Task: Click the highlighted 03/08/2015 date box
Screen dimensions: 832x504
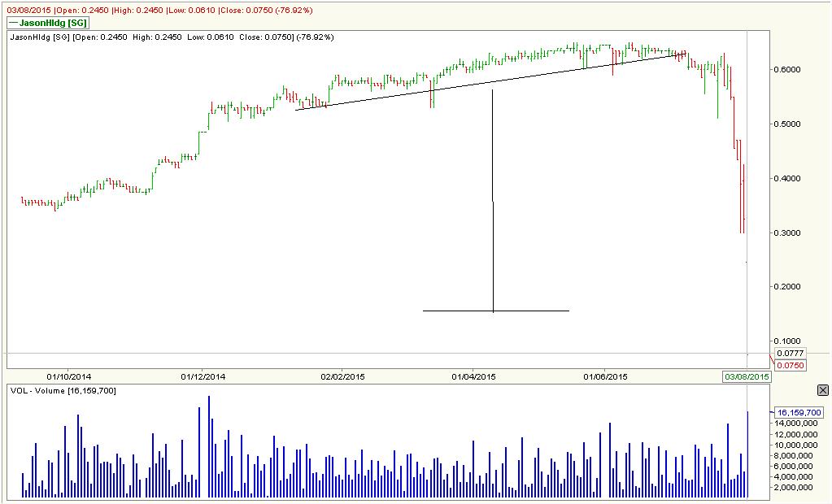Action: pos(746,378)
